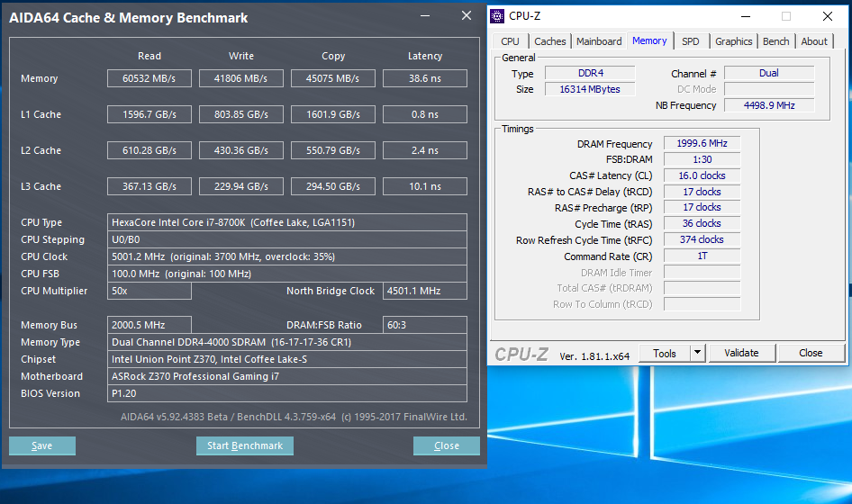The image size is (852, 504).
Task: Click the Size field showing 16314 MBytes
Action: 590,89
